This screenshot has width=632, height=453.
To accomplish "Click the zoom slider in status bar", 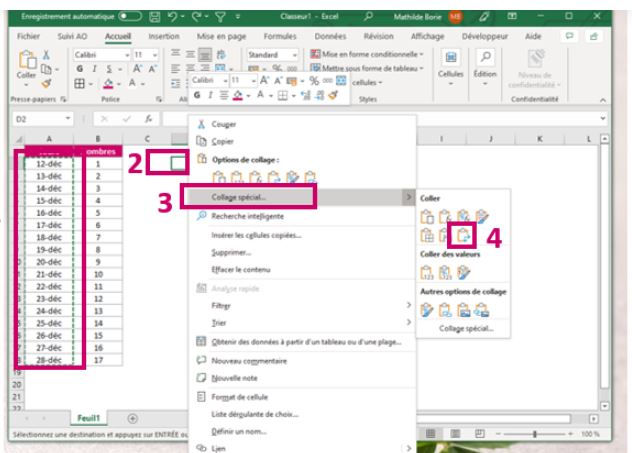I will click(x=534, y=434).
